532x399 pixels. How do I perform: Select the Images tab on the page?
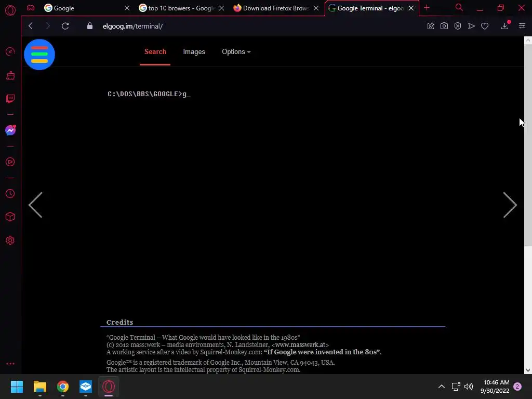point(194,51)
